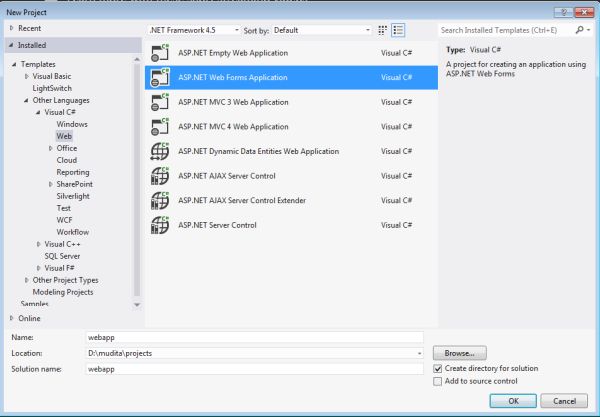Open the dialog help question mark button
Image resolution: width=600 pixels, height=417 pixels.
point(563,12)
